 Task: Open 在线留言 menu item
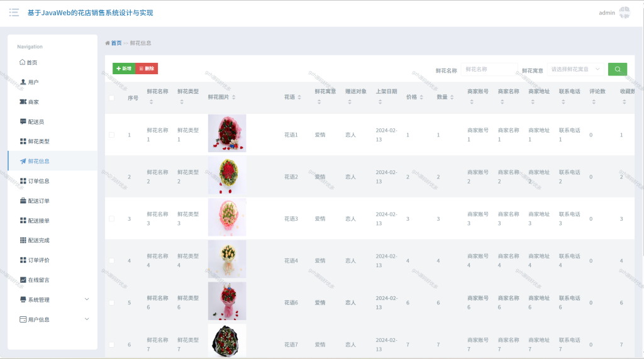53,280
